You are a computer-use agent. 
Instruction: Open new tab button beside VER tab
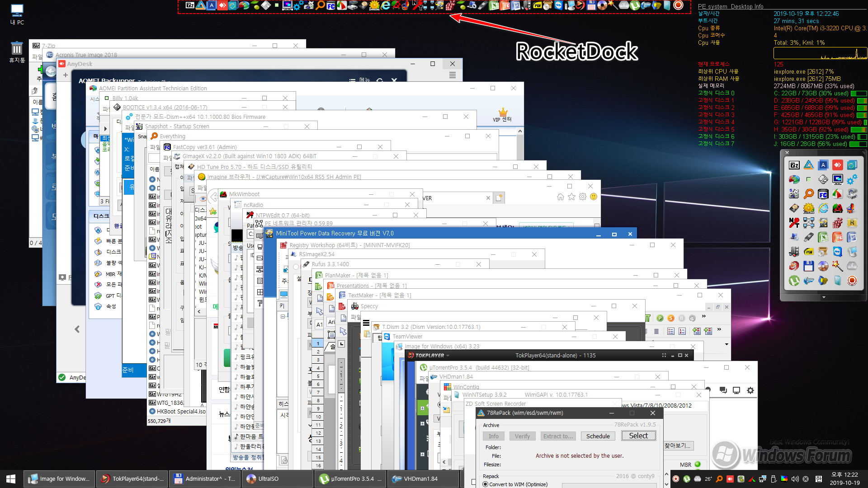pyautogui.click(x=499, y=198)
